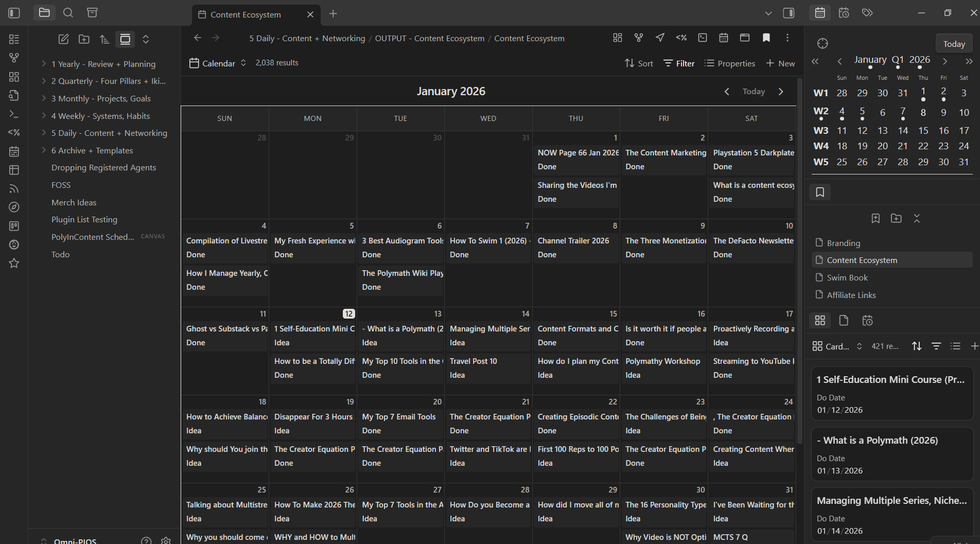980x544 pixels.
Task: Click the New button in calendar toolbar
Action: coord(780,63)
